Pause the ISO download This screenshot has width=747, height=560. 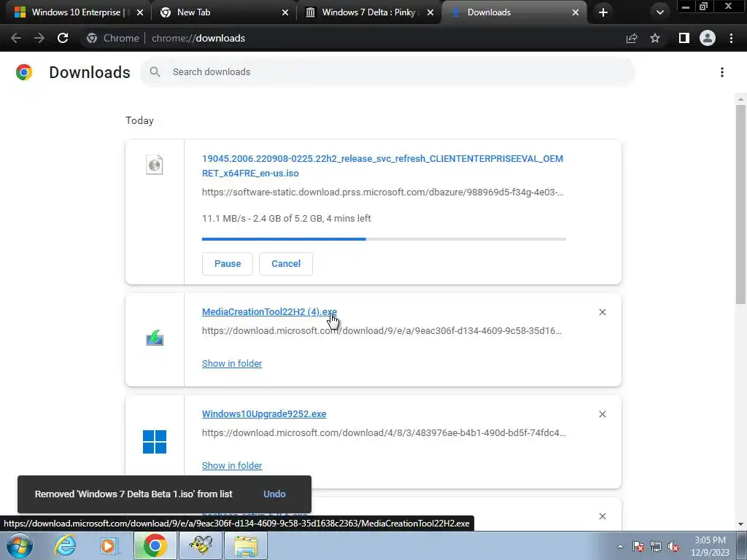coord(228,264)
